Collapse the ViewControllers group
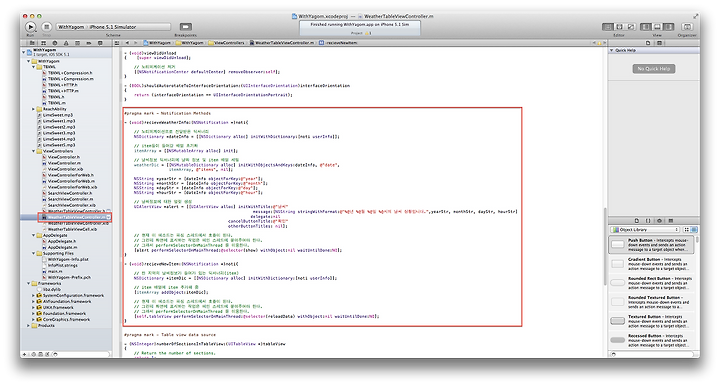This screenshot has height=386, width=720. pyautogui.click(x=34, y=151)
